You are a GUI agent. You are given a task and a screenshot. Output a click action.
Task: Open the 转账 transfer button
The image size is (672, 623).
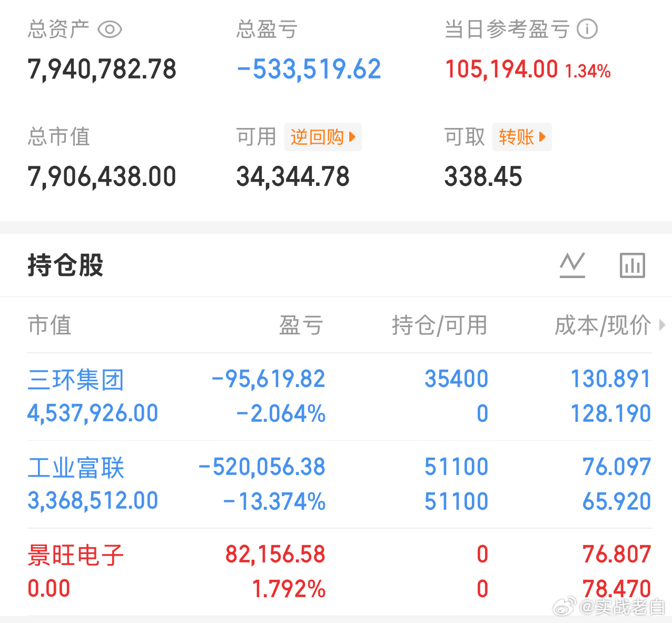(x=522, y=137)
